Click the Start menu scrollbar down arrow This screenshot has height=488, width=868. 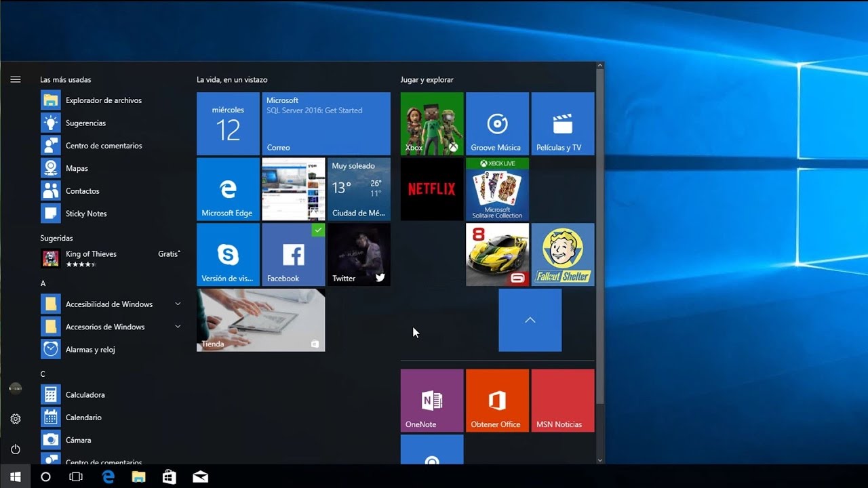(x=600, y=460)
